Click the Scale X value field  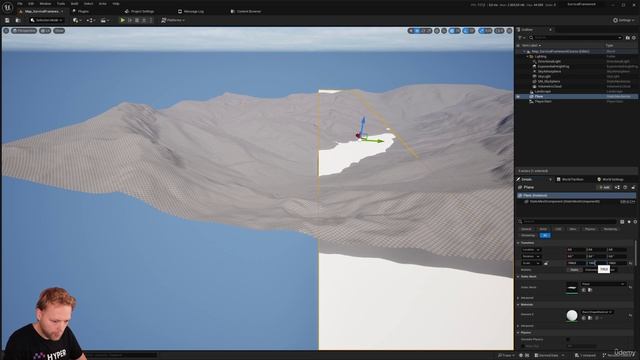point(576,263)
